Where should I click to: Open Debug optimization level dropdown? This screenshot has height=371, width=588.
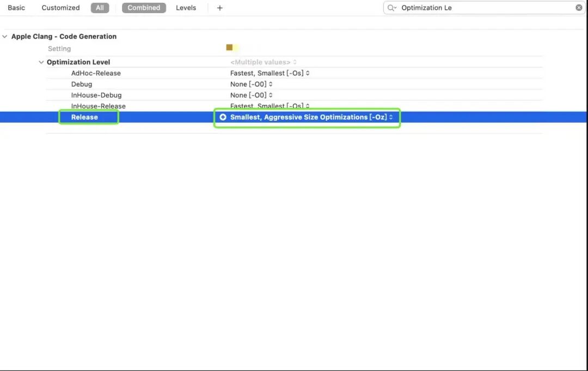(251, 84)
